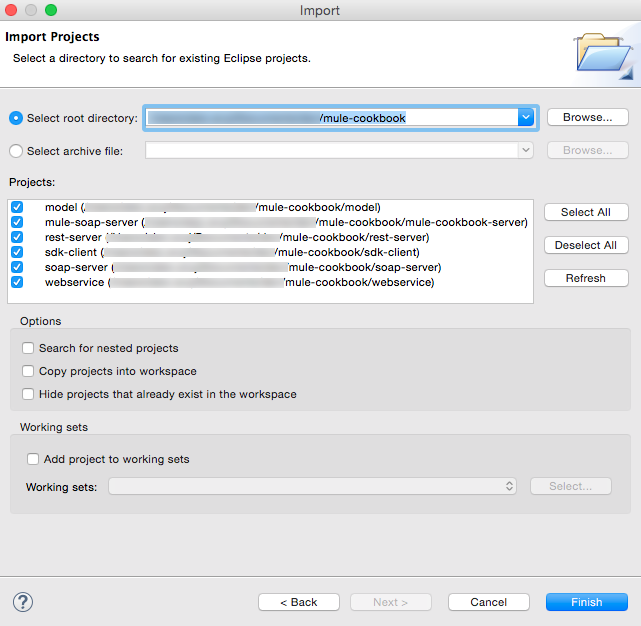Expand the archive file dropdown arrow
This screenshot has width=641, height=626.
tap(526, 150)
